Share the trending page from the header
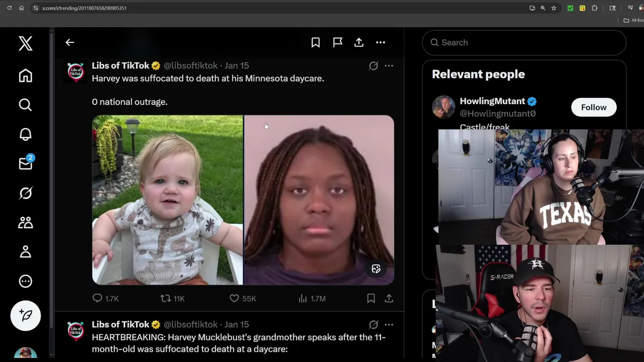The width and height of the screenshot is (644, 362). [x=359, y=43]
